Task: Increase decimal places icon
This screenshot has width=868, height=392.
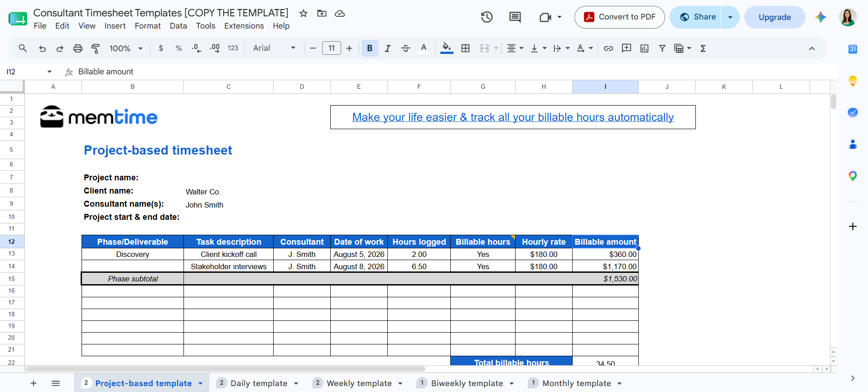Action: [215, 48]
